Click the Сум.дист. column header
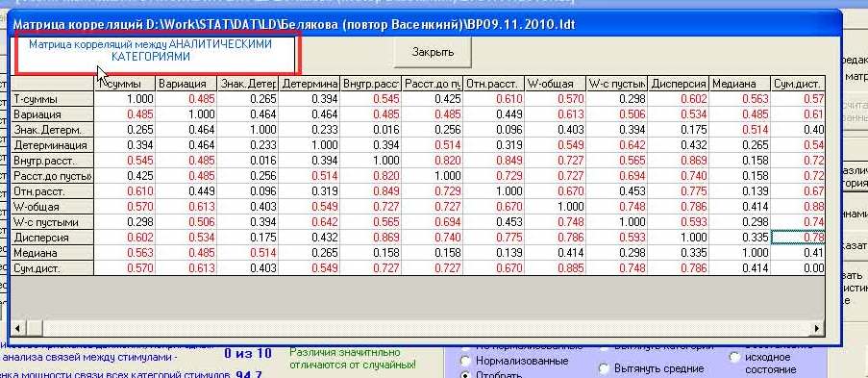This screenshot has width=868, height=378. pos(798,84)
